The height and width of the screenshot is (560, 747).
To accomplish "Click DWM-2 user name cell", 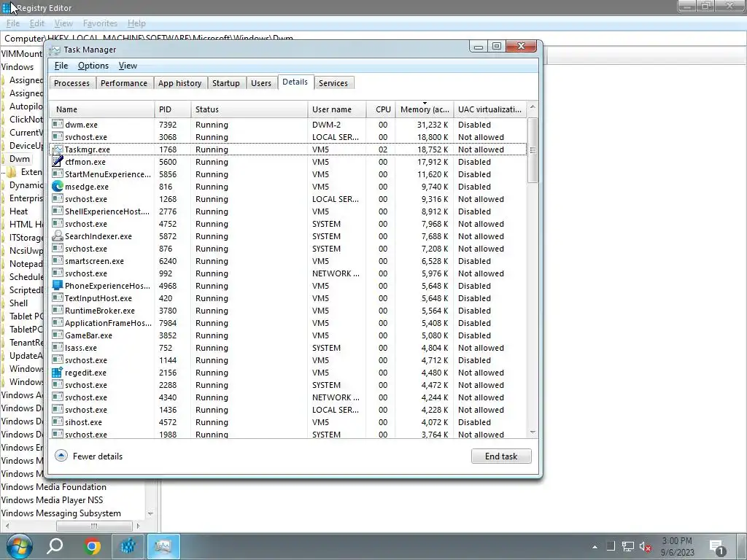I will point(326,124).
